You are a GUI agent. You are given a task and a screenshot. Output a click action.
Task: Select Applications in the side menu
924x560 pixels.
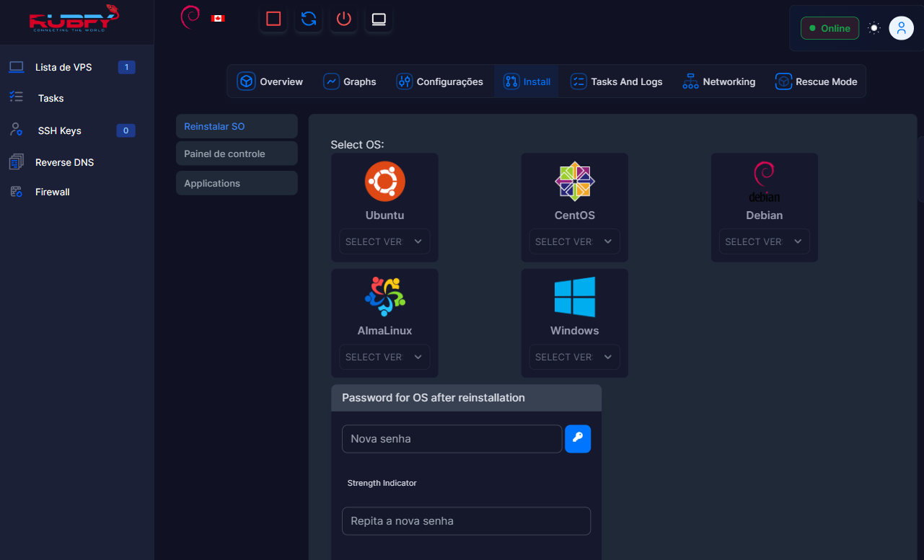pos(237,183)
